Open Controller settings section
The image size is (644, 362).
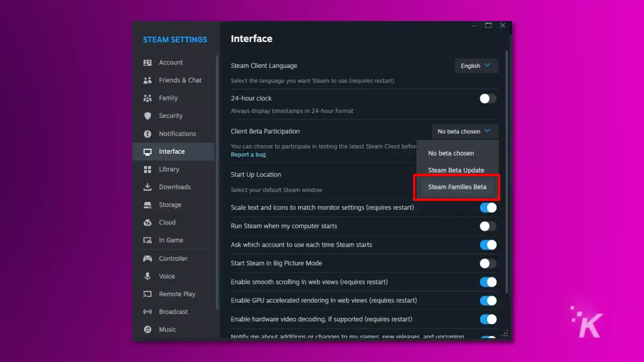[173, 259]
